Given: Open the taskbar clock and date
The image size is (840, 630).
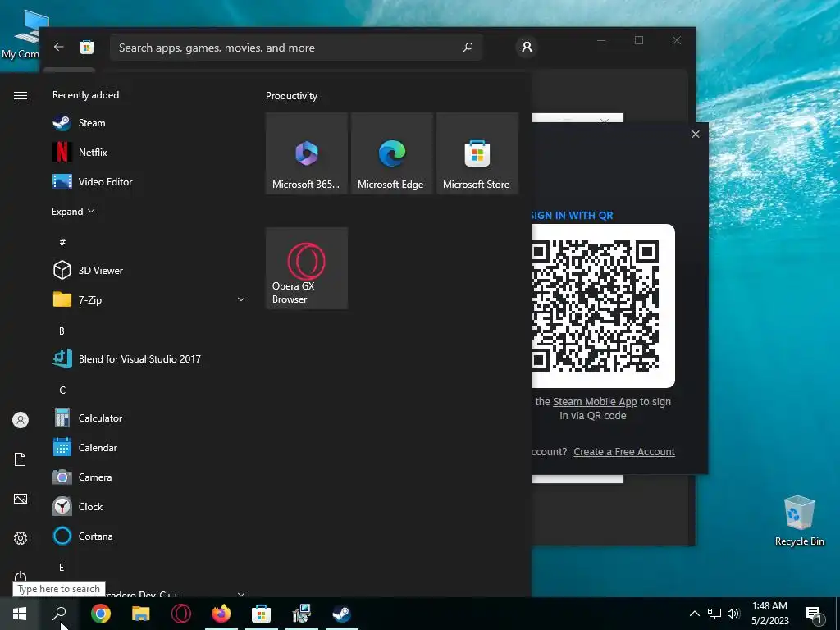Looking at the screenshot, I should coord(769,614).
